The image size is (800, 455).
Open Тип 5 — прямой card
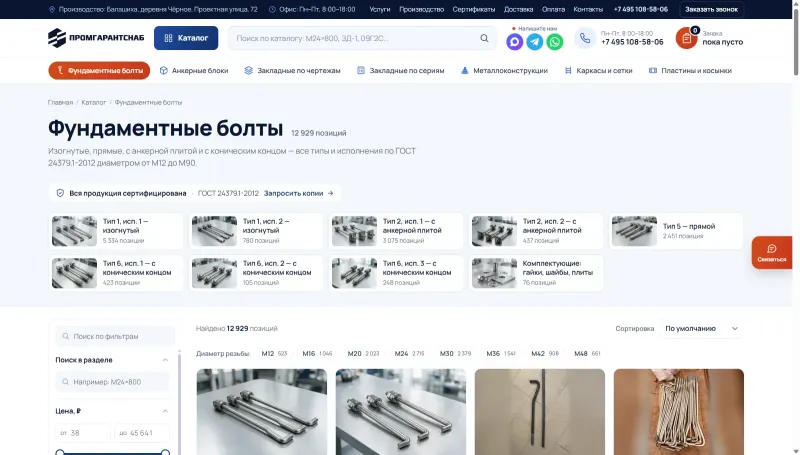pyautogui.click(x=676, y=231)
